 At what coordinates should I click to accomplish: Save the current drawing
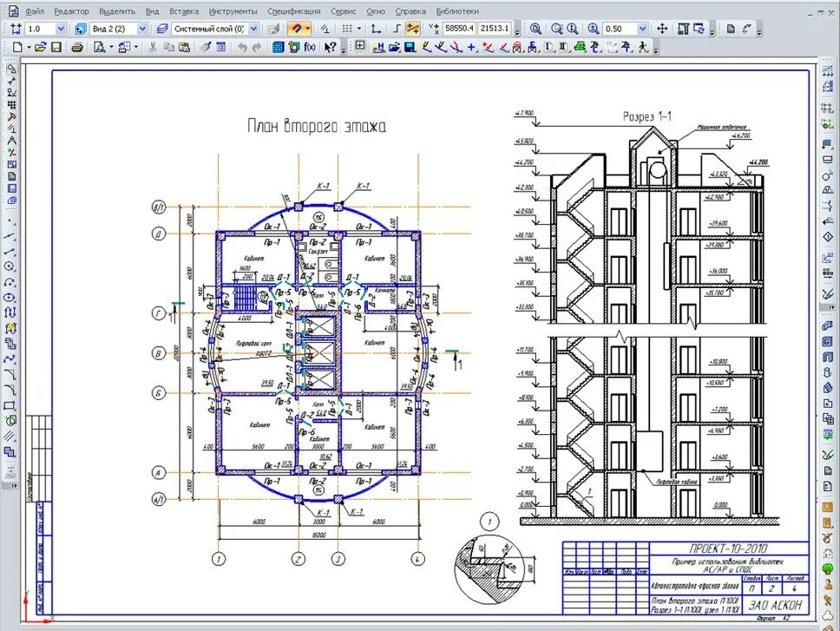56,47
